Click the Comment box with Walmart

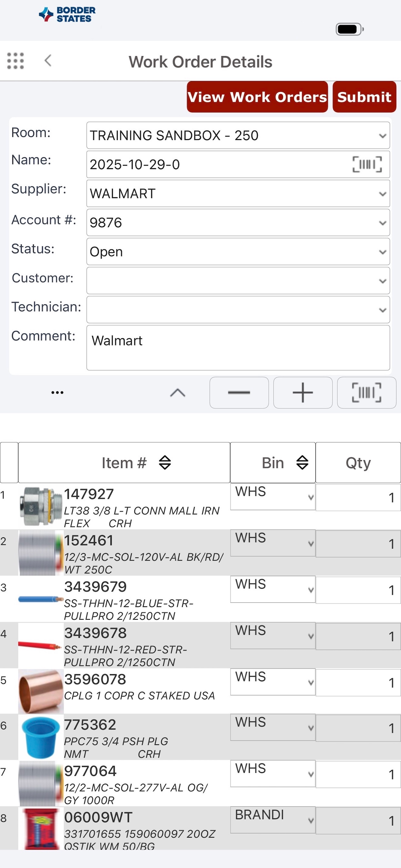(238, 347)
